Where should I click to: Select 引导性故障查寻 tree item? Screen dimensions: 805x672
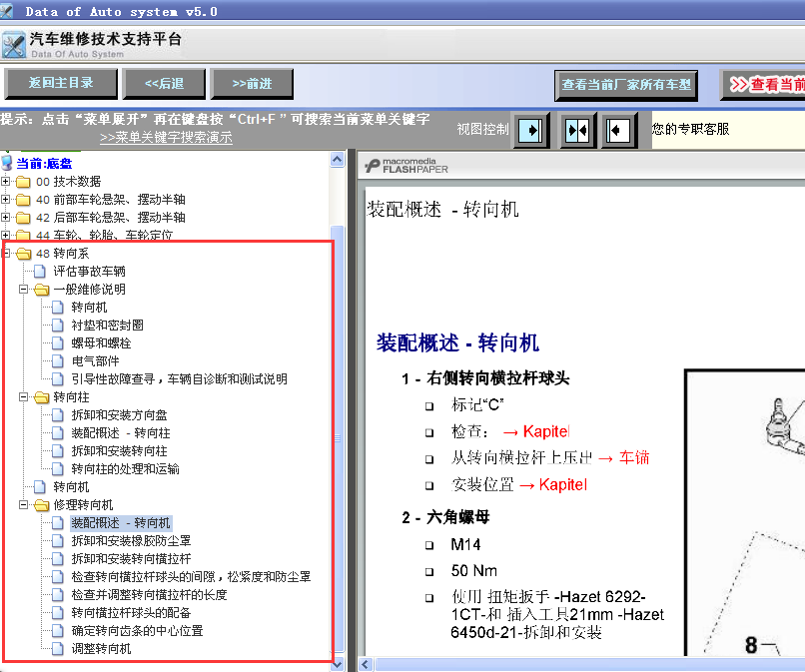[x=179, y=379]
